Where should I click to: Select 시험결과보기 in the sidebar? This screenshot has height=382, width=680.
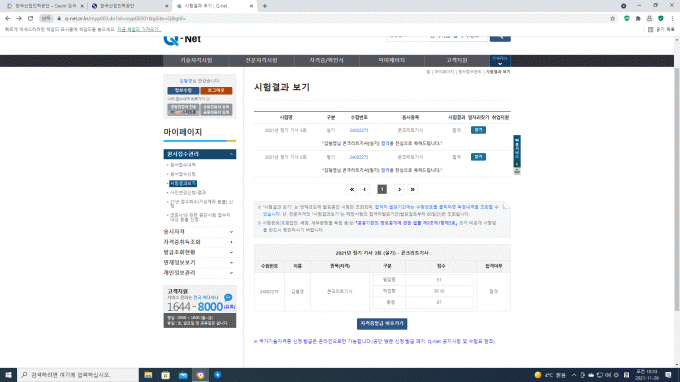(183, 183)
